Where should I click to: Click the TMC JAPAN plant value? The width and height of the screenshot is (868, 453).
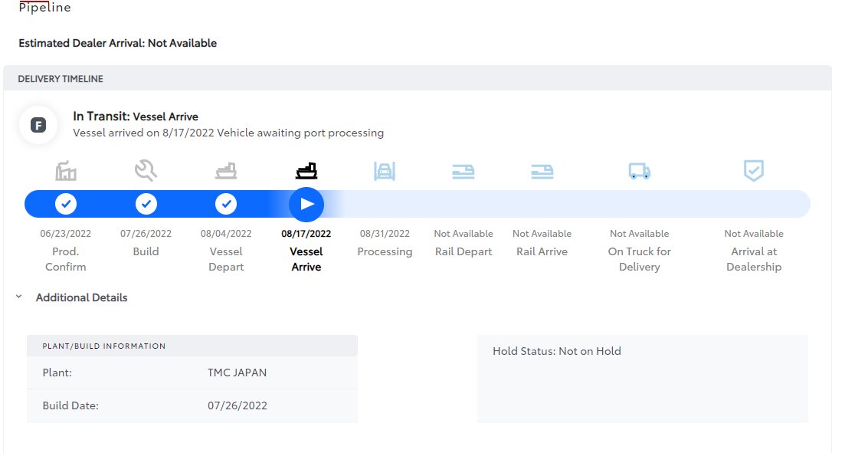click(237, 373)
